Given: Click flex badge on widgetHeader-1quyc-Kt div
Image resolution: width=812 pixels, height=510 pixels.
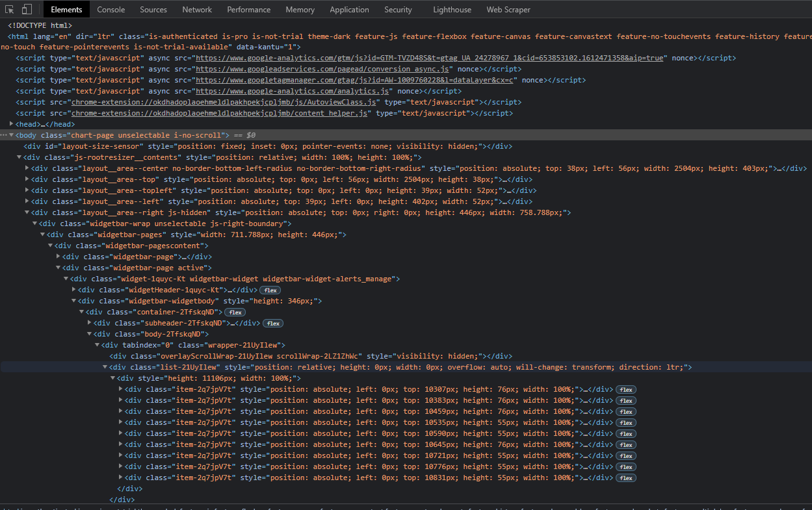Looking at the screenshot, I should tap(270, 290).
